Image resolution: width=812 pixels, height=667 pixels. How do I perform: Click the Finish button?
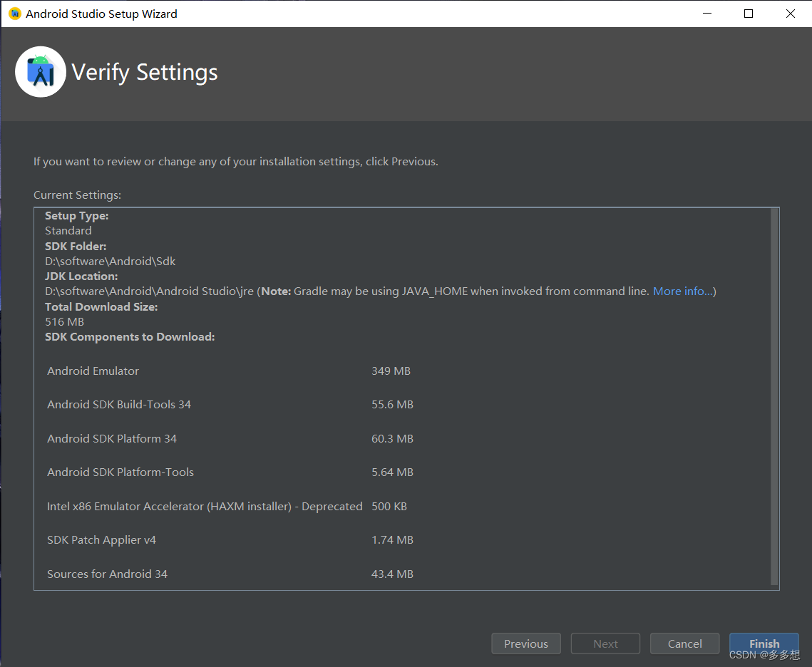pos(764,643)
